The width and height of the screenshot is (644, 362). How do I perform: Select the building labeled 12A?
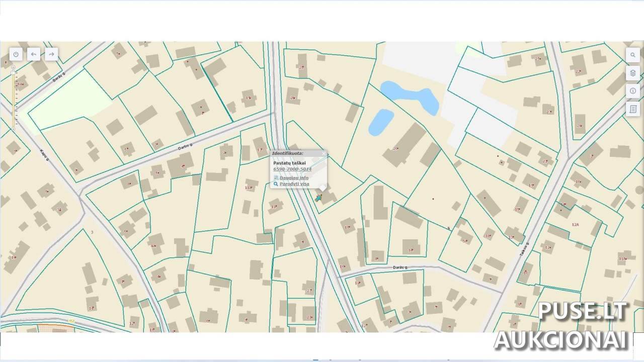[x=575, y=225]
